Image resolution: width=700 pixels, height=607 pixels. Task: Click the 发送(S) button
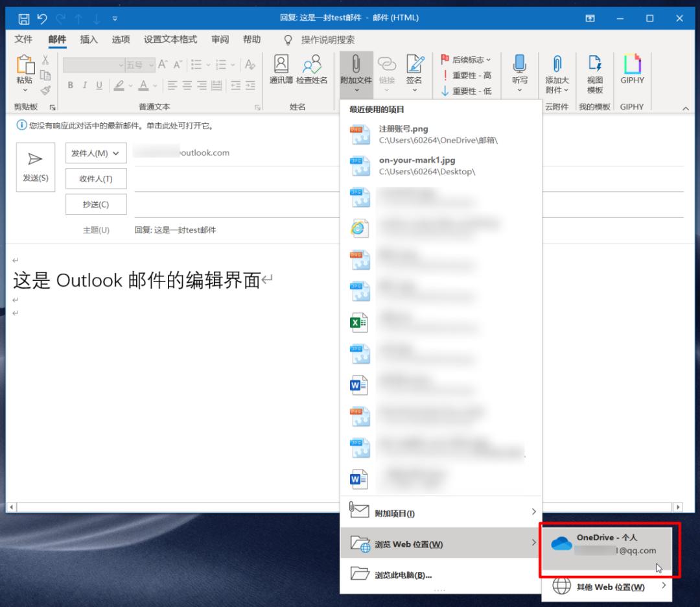(36, 167)
